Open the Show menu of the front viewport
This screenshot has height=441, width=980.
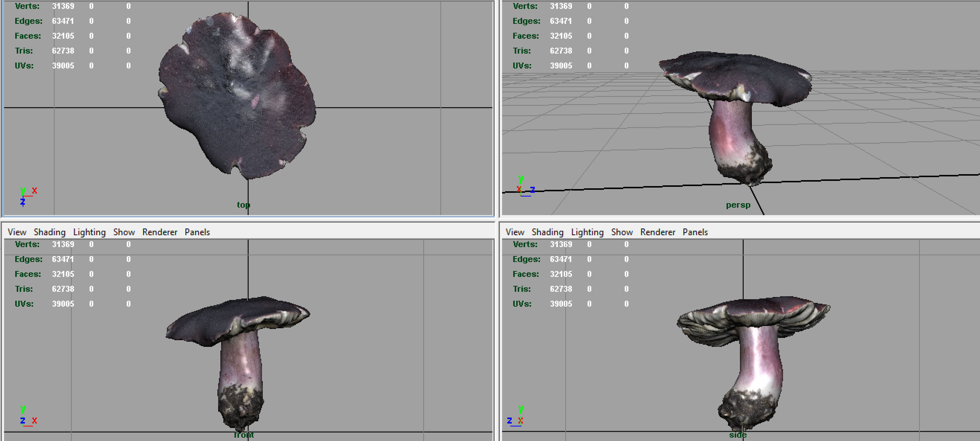pos(124,232)
